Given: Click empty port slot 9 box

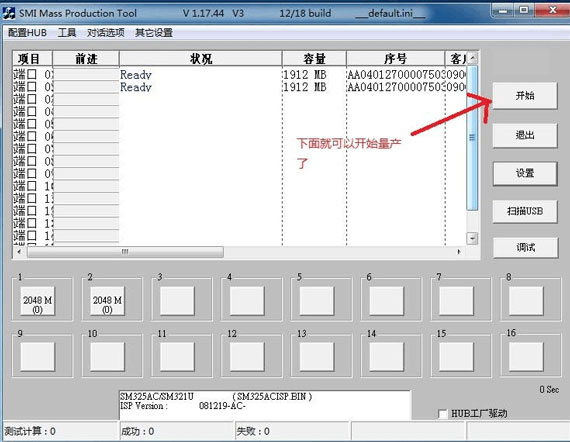Looking at the screenshot, I should pos(37,357).
